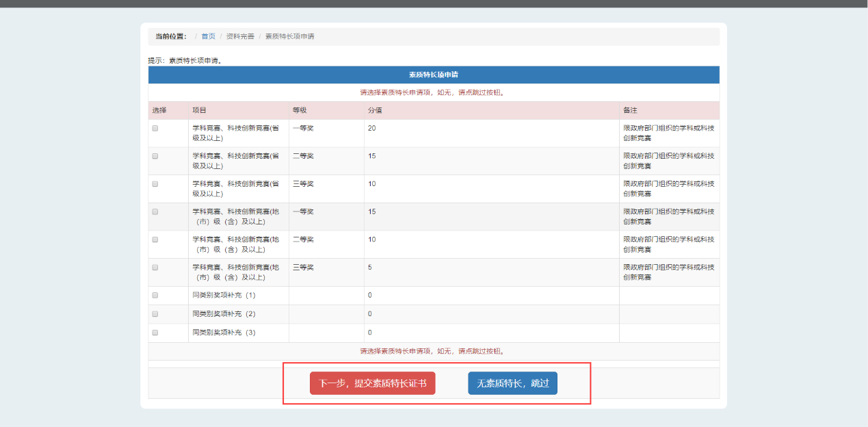Select the 地市级 一等奖 (15分) row checkbox
This screenshot has width=868, height=427.
155,212
